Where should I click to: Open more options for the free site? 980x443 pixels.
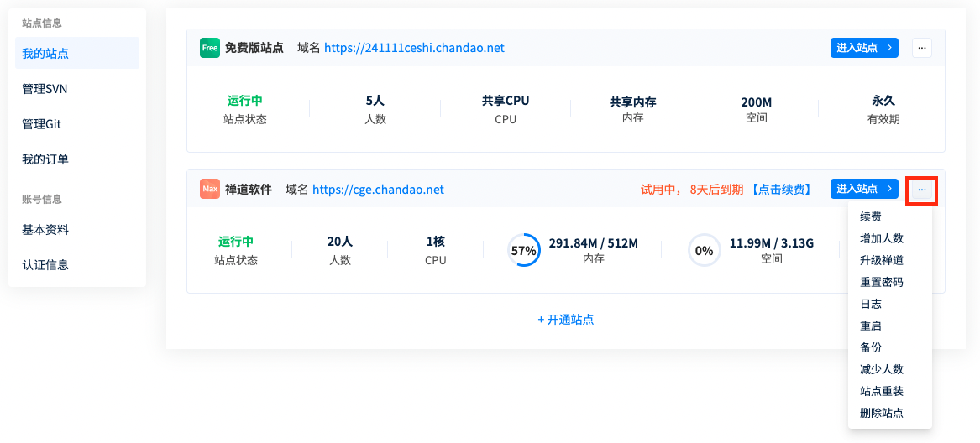tap(922, 48)
